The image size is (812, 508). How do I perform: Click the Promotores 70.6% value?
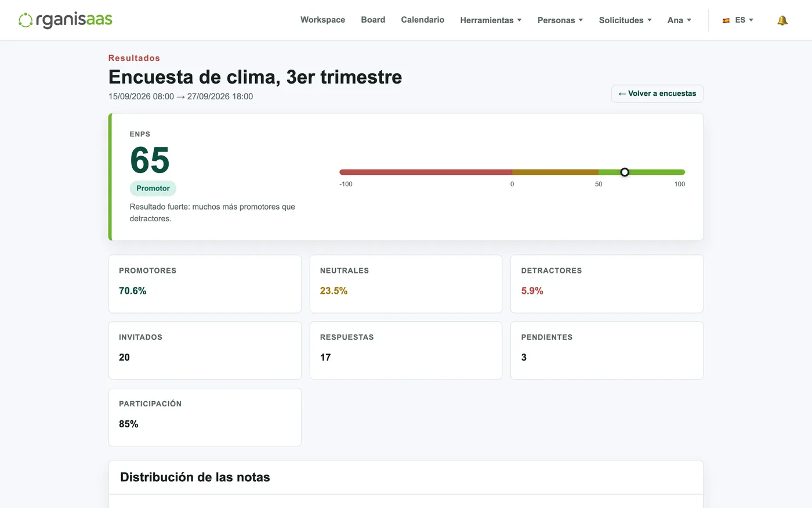tap(133, 291)
